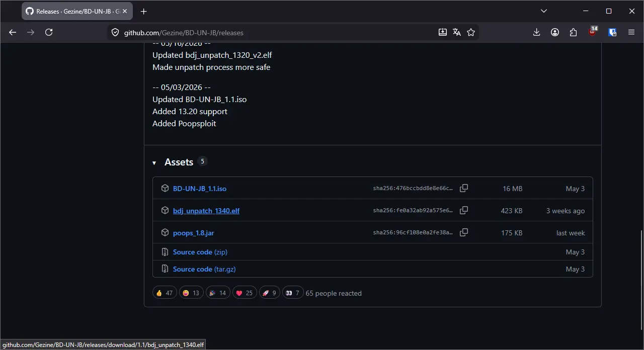
Task: Click the site security shield icon
Action: click(x=115, y=32)
